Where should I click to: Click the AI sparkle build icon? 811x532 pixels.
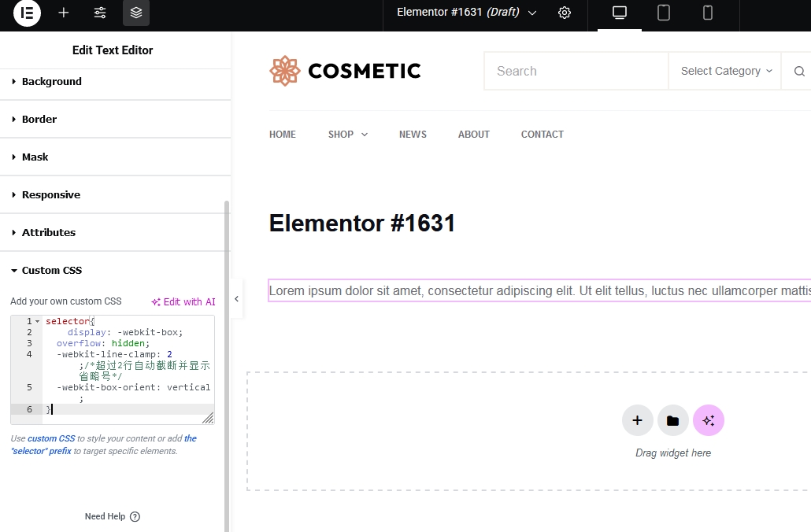[709, 420]
